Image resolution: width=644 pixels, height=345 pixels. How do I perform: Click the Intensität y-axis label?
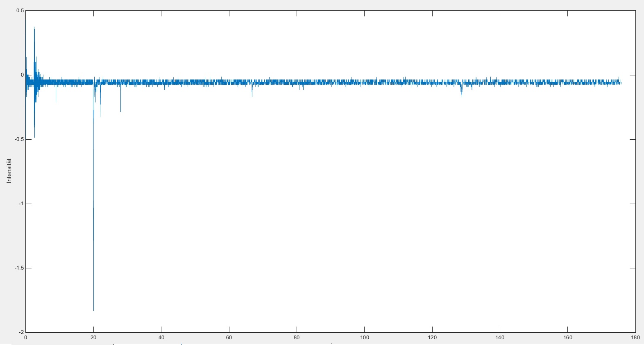point(9,170)
